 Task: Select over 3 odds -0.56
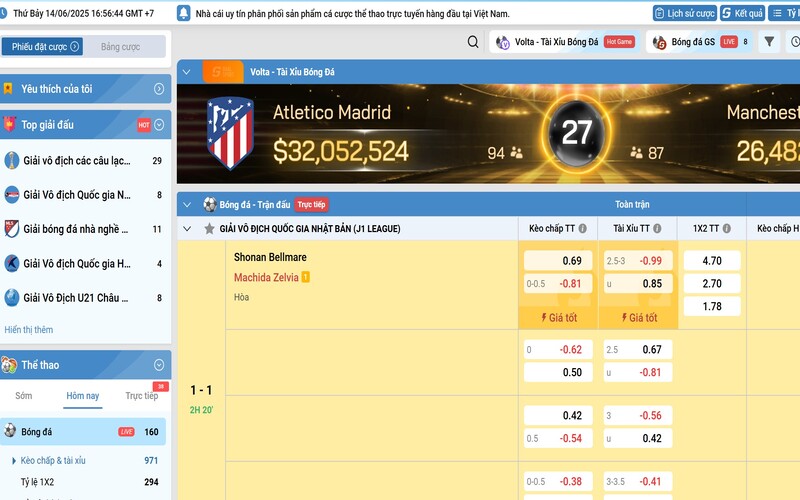[638, 415]
